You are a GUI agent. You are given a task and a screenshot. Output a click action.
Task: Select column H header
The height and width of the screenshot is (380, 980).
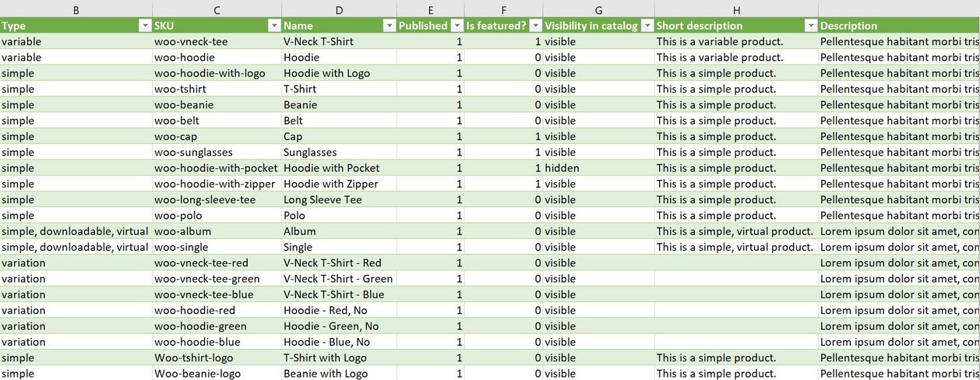736,9
